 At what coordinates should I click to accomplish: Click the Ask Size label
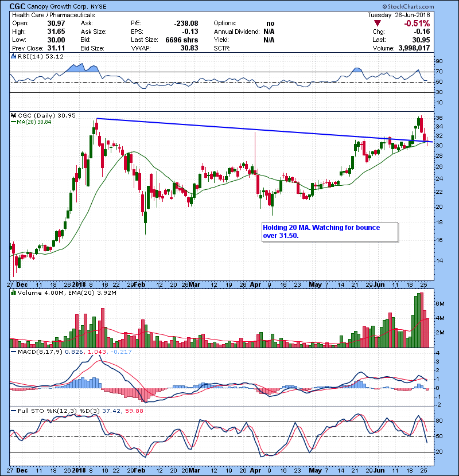94,32
